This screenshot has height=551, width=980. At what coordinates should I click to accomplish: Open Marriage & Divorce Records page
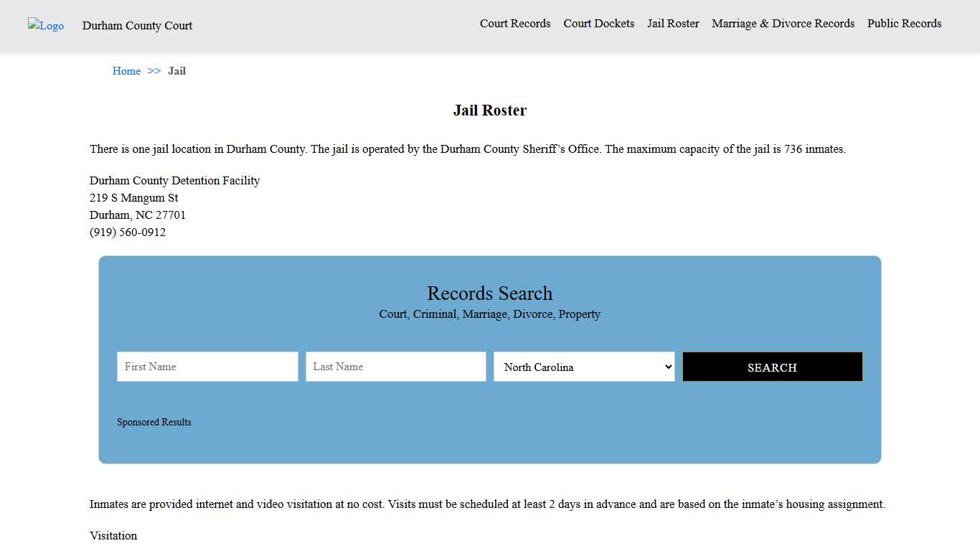[x=783, y=23]
